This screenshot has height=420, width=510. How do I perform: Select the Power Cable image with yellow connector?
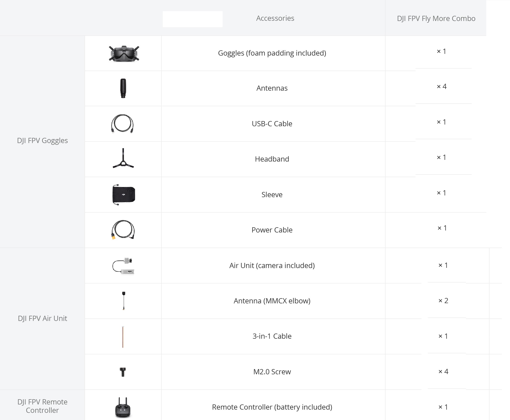123,230
